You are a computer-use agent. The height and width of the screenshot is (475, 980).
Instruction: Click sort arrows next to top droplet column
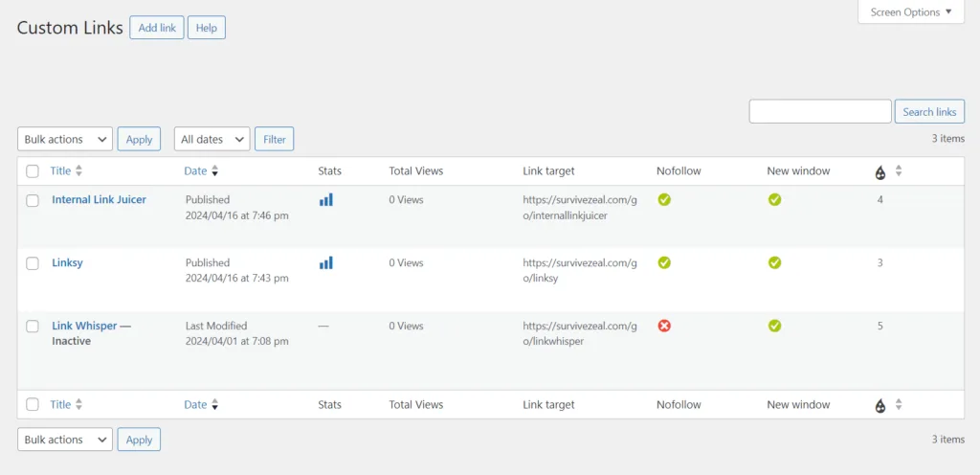coord(899,170)
